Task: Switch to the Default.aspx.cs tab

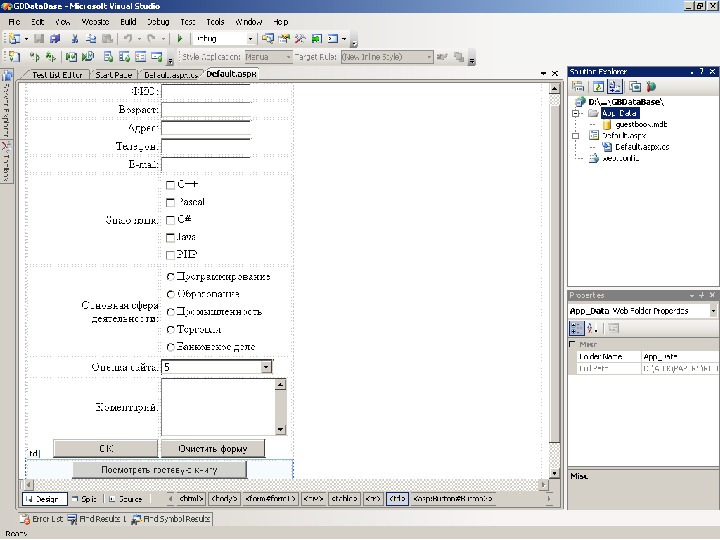Action: tap(170, 74)
